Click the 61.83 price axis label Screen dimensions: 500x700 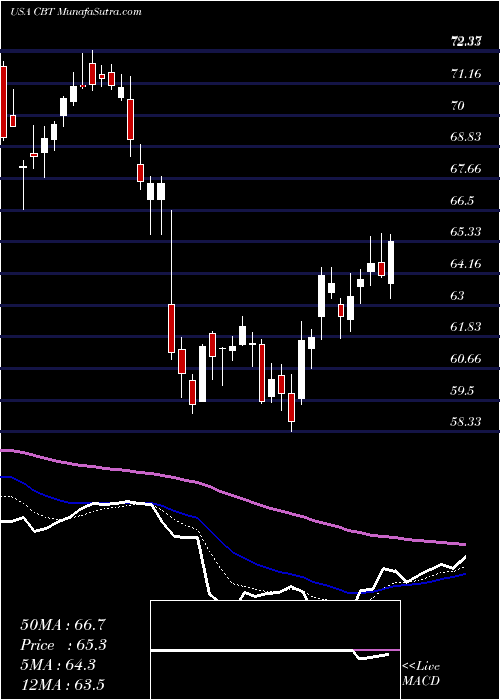coord(466,327)
